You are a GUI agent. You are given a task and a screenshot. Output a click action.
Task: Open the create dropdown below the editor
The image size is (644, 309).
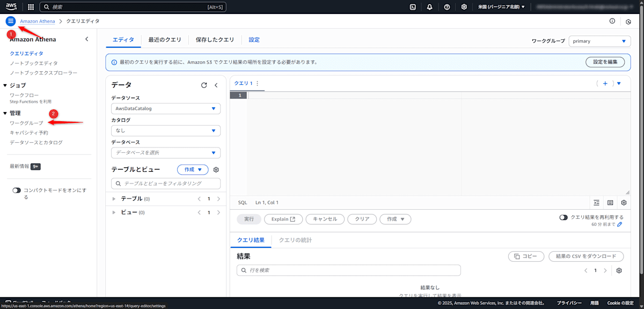(x=396, y=219)
